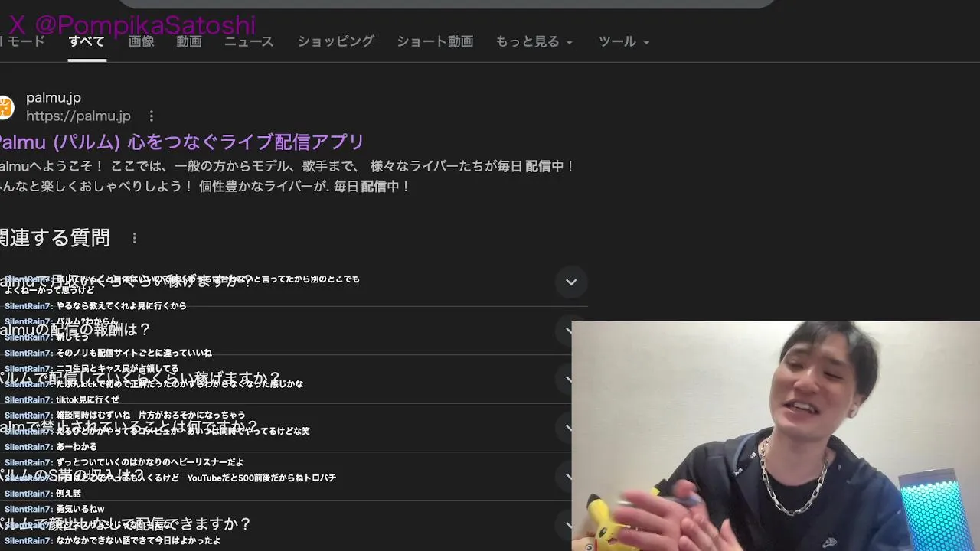Click chat line ずっとついていくのはかなりのヘビーリスナーだよ

coord(150,462)
